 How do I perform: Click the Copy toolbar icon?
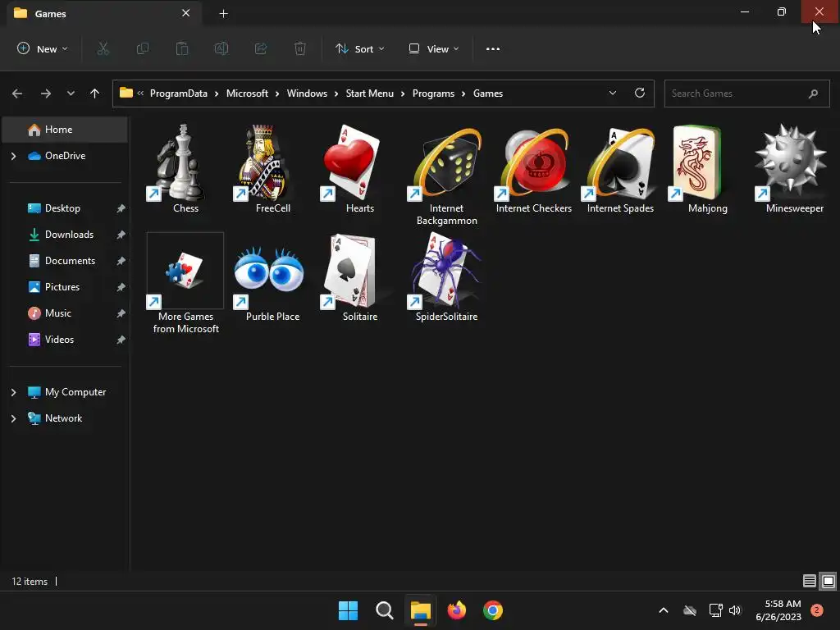pos(143,48)
